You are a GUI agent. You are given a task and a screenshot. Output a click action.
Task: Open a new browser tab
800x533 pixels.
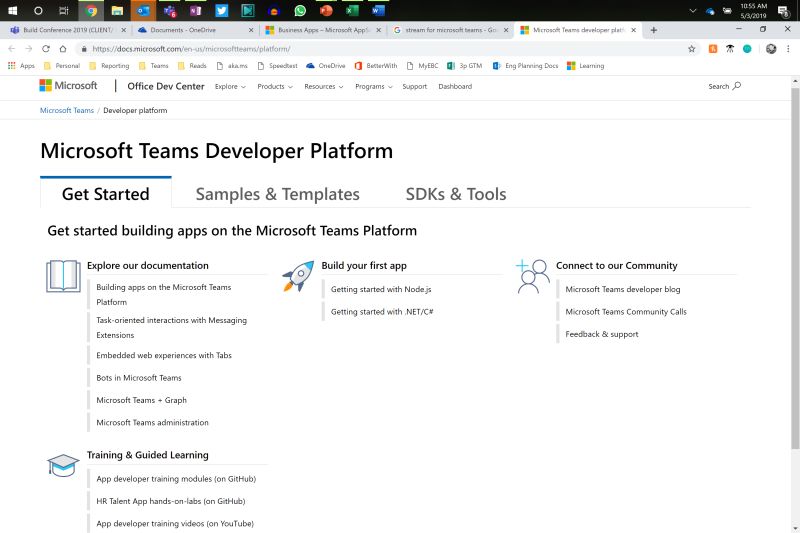tap(654, 30)
